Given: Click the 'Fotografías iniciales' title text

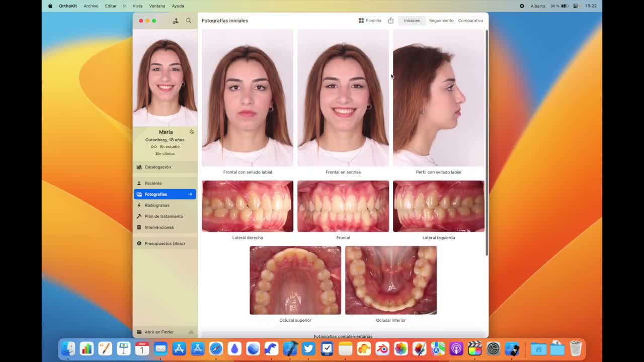Looking at the screenshot, I should pos(225,21).
